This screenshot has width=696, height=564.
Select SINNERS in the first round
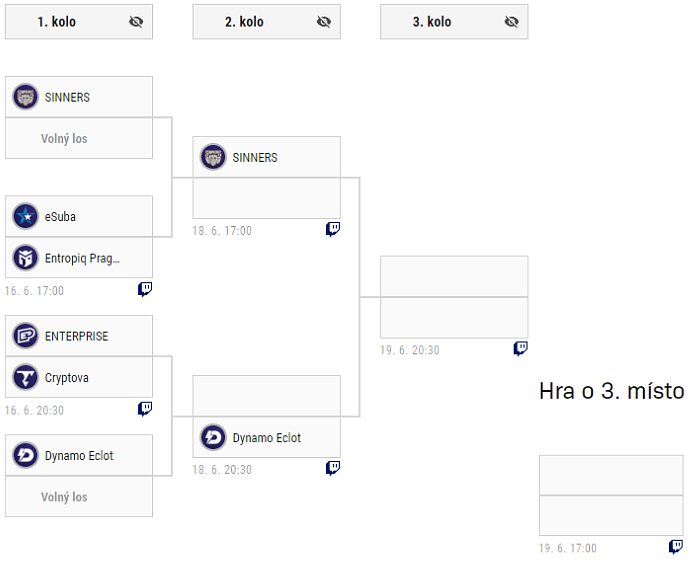[79, 97]
